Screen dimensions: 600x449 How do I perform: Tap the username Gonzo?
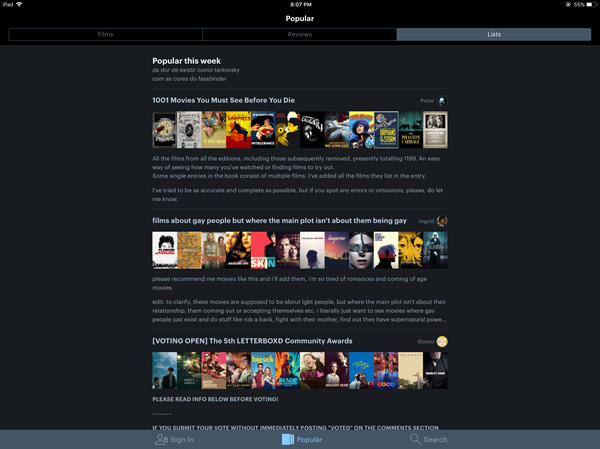coord(426,341)
